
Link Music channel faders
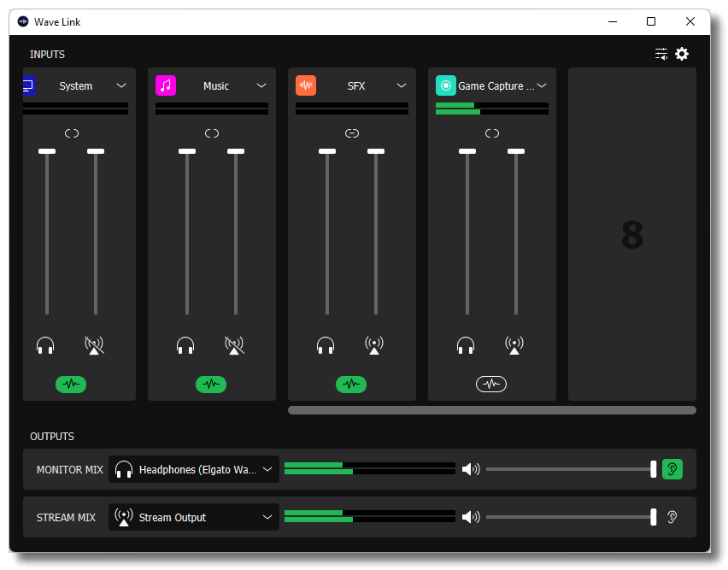point(212,133)
